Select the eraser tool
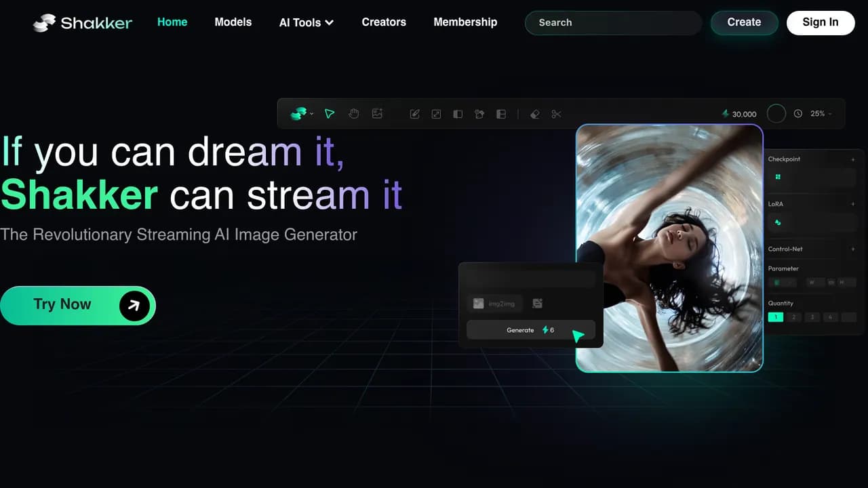 pyautogui.click(x=535, y=114)
